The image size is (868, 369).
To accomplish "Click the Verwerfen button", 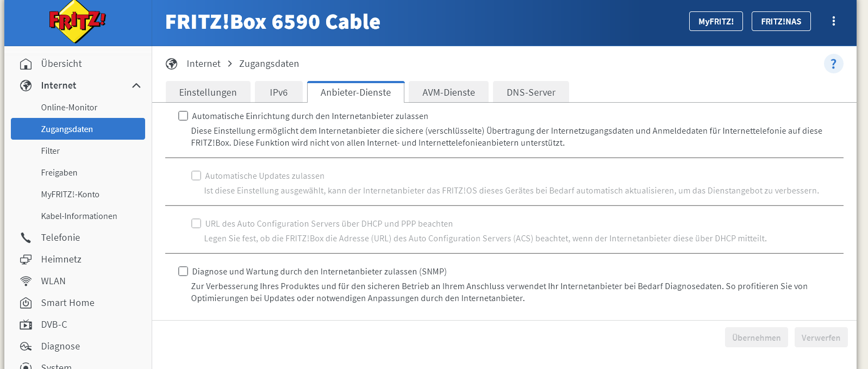I will click(x=821, y=337).
